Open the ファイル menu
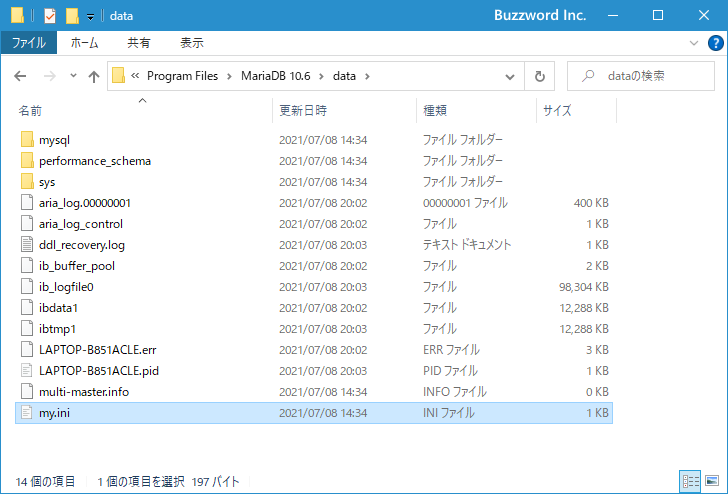Viewport: 728px width, 494px height. (x=29, y=43)
